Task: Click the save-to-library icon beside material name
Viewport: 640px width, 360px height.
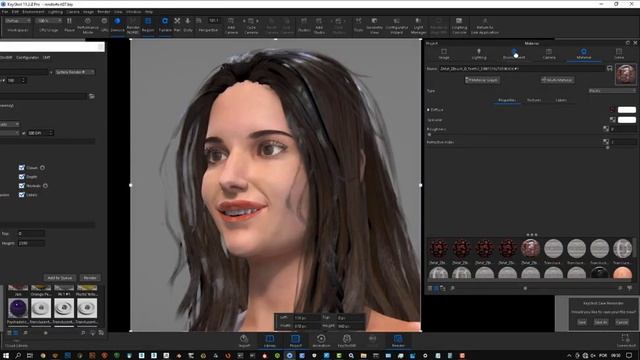Action: point(610,69)
